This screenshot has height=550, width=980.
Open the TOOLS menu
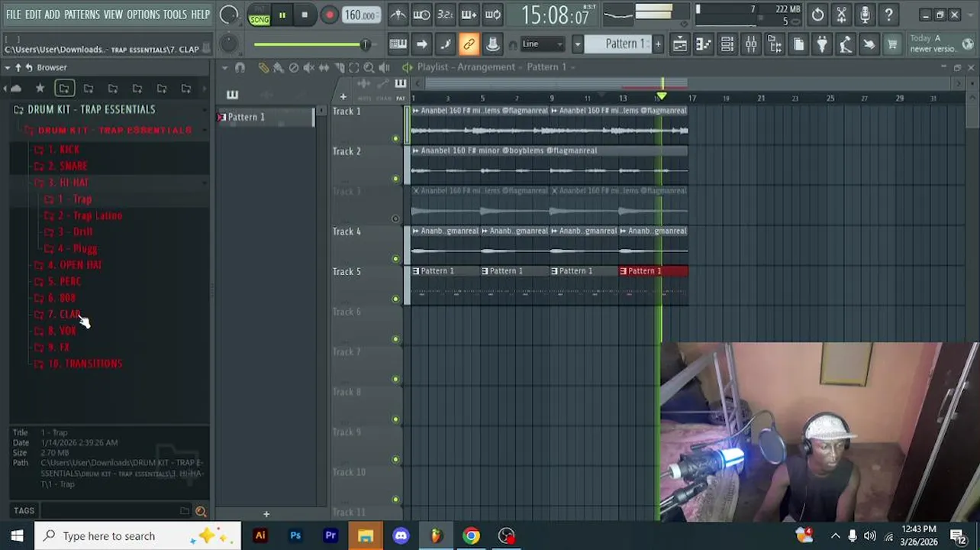[x=175, y=15]
